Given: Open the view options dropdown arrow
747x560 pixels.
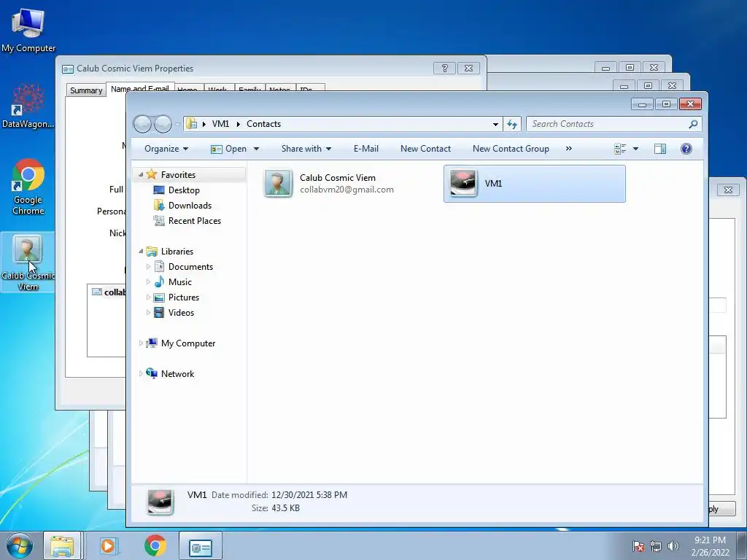Looking at the screenshot, I should [x=635, y=149].
